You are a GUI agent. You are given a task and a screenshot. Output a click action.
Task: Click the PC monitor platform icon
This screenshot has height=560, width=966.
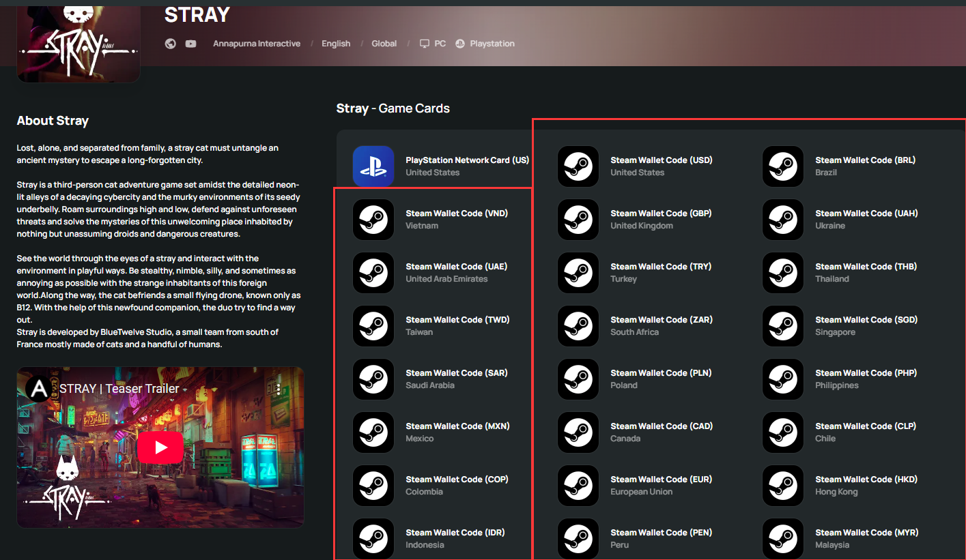click(425, 44)
